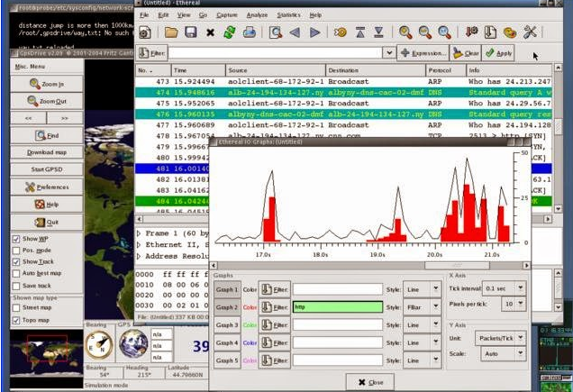This screenshot has width=573, height=392.
Task: Open Graph 1 Style dropdown
Action: [x=423, y=289]
